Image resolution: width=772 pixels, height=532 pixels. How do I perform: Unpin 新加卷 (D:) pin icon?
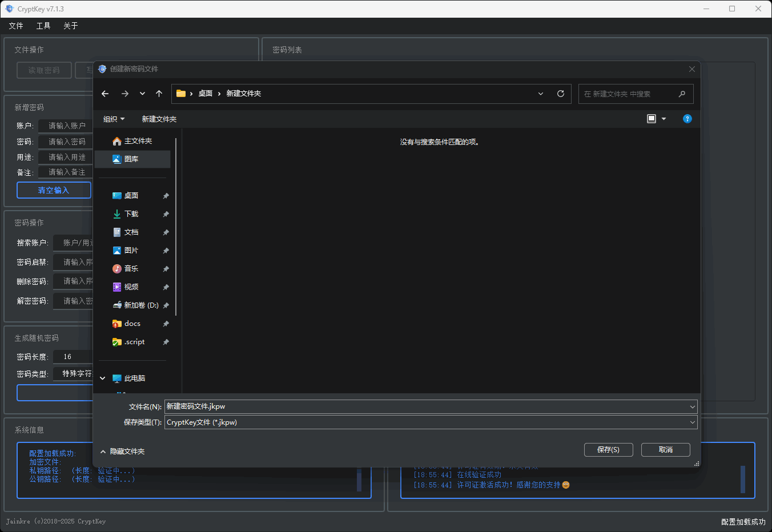(x=166, y=305)
